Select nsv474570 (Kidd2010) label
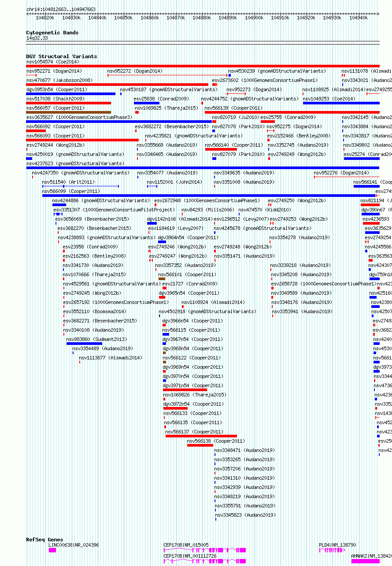This screenshot has height=566, width=392. click(265, 210)
